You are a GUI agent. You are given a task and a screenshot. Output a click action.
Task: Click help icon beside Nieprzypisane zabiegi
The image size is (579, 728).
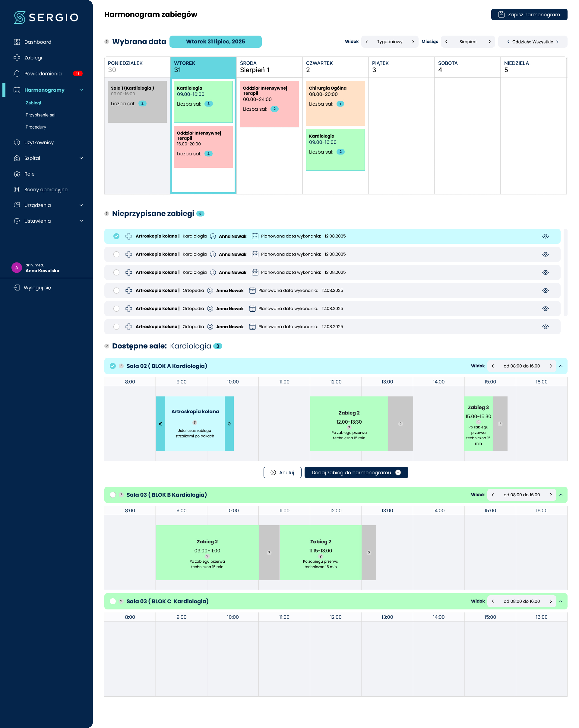(x=107, y=213)
